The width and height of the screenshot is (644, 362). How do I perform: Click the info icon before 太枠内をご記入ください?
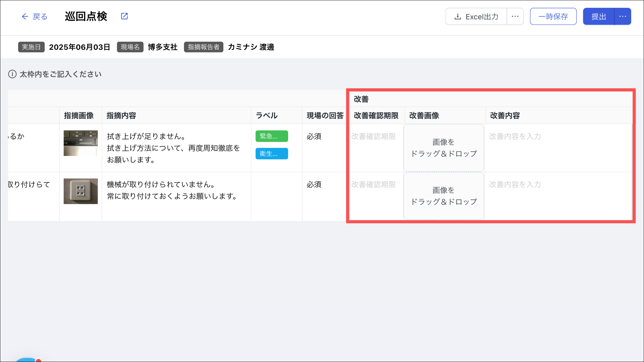tap(12, 74)
